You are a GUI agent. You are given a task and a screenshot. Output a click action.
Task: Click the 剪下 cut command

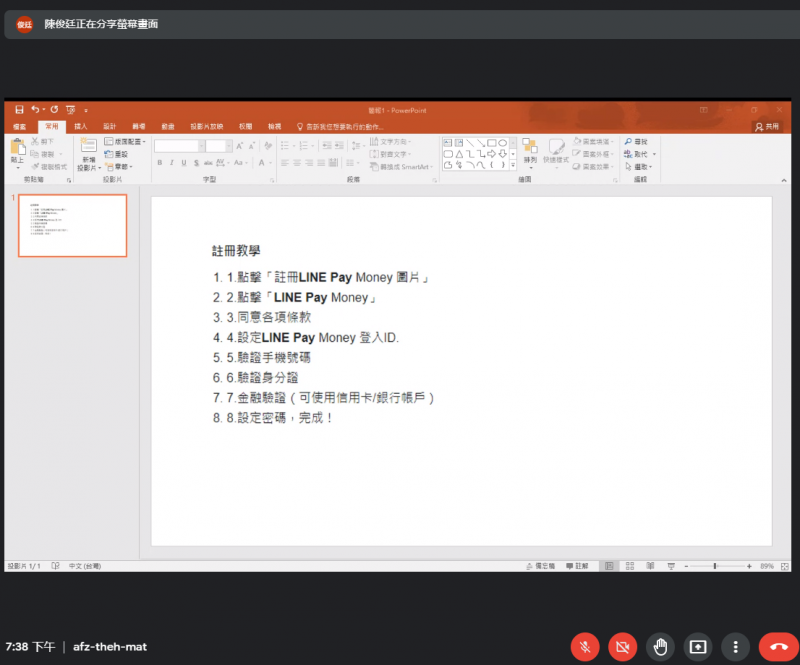43,141
